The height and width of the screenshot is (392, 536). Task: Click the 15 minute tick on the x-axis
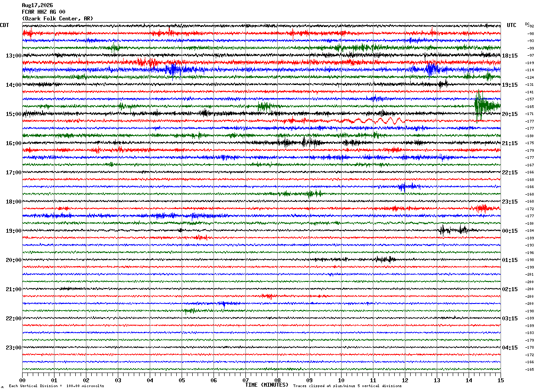501,380
